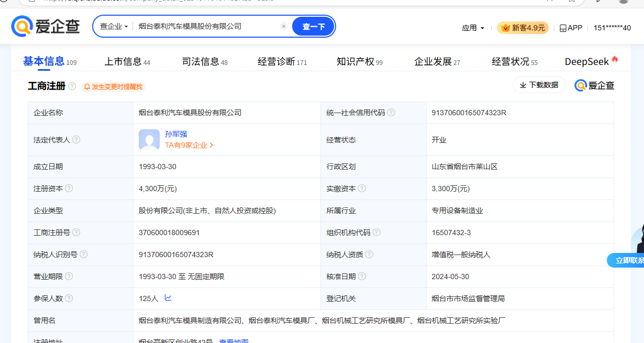Enable 发生变更时提醒我 notification
This screenshot has width=644, height=343.
coord(113,87)
